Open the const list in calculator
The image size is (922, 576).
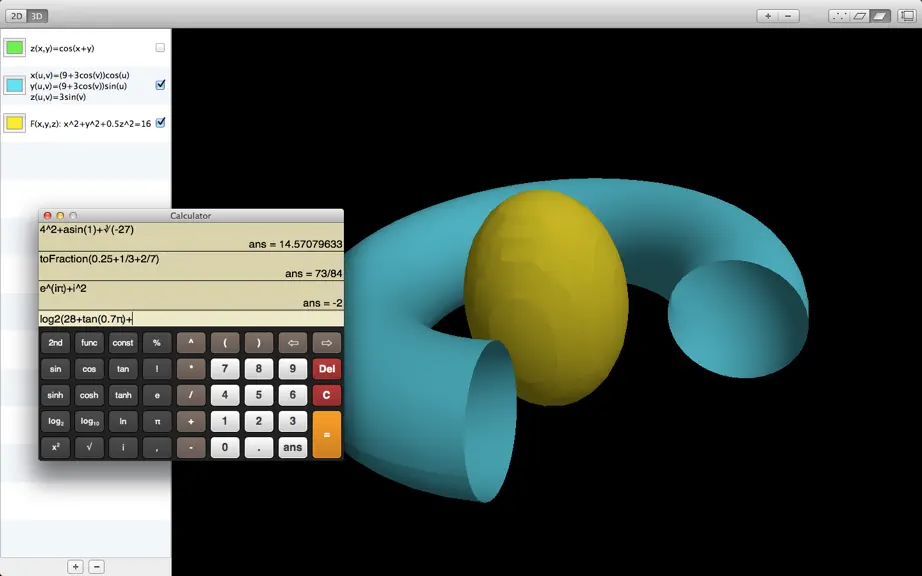[x=123, y=343]
